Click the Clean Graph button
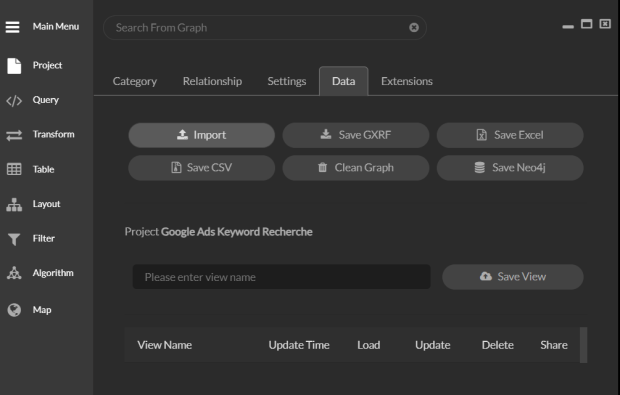 tap(356, 168)
